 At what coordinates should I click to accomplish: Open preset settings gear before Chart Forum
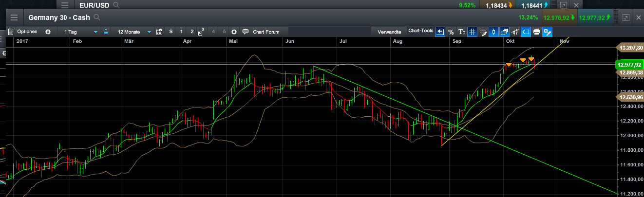pyautogui.click(x=234, y=32)
